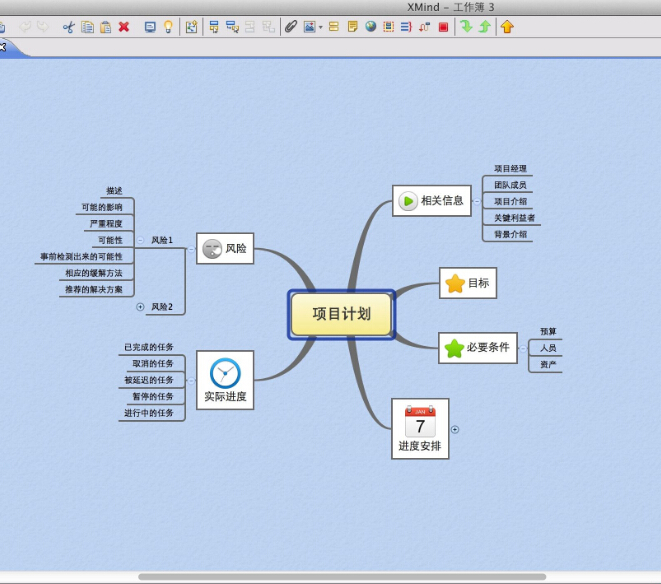Insert a hyperlink with the globe icon
The image size is (661, 584).
371,27
